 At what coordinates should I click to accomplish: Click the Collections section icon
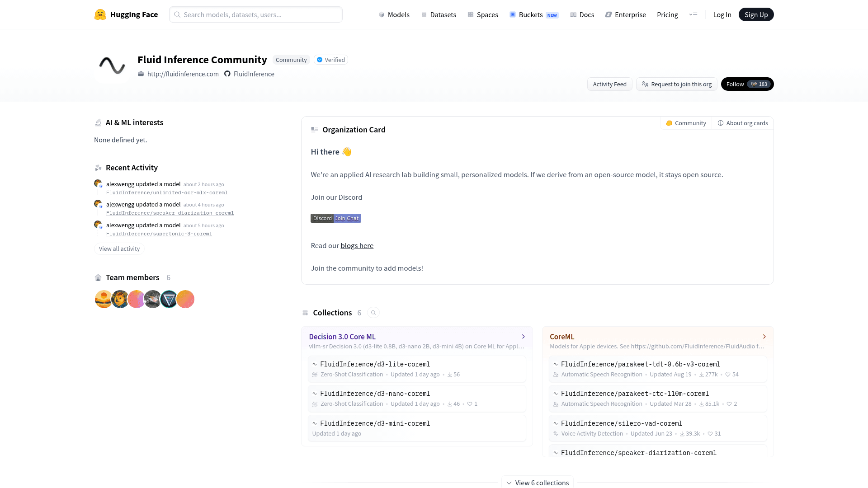(x=305, y=313)
